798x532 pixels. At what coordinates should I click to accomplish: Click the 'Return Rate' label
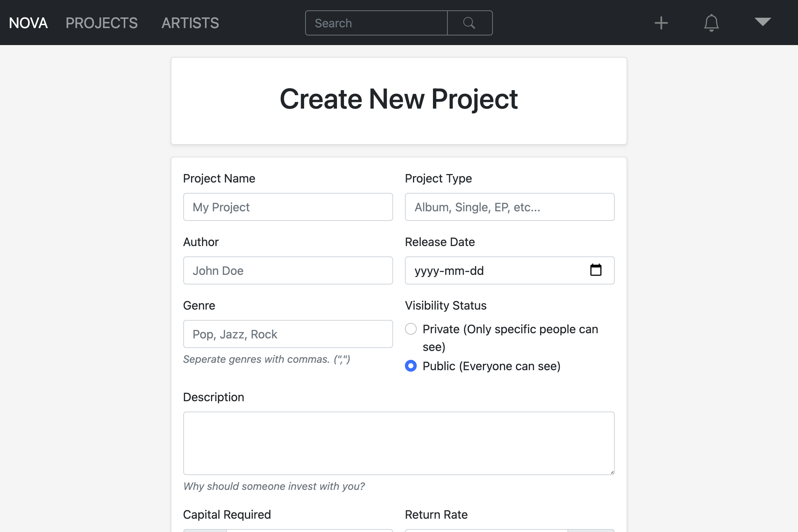(x=436, y=515)
